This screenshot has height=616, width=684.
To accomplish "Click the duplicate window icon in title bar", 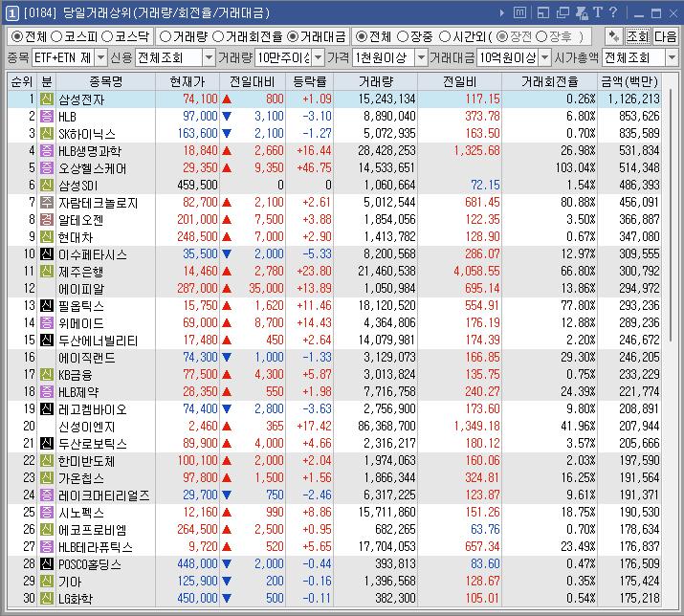I will [563, 13].
